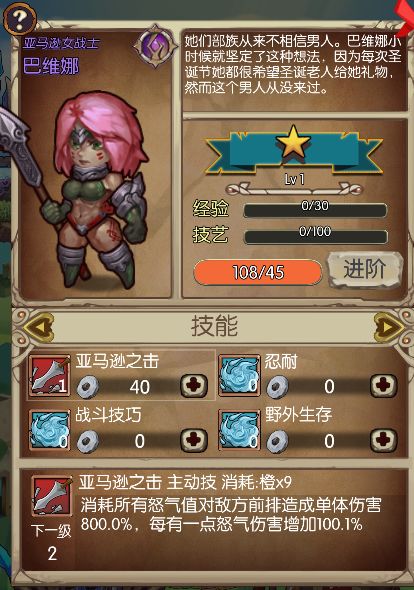
Task: Add a point to 亚马逊之击 with plus
Action: pos(194,386)
